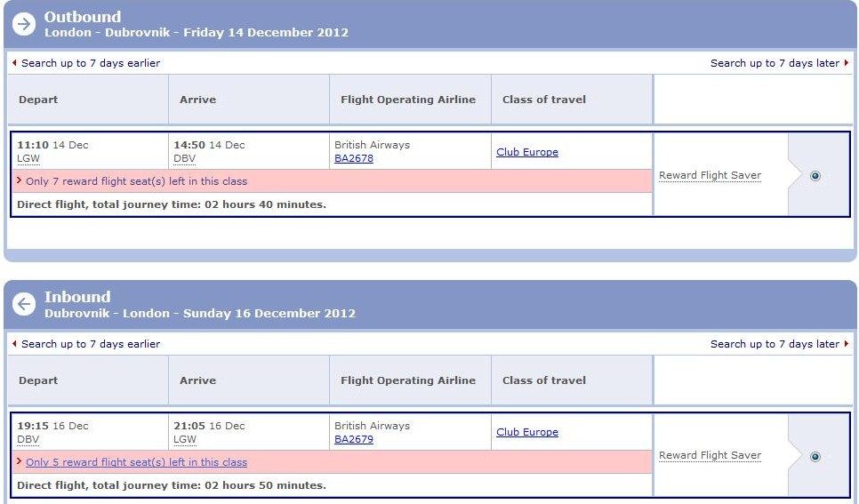The width and height of the screenshot is (859, 504).
Task: Click the inbound Club Europe class link
Action: point(527,432)
